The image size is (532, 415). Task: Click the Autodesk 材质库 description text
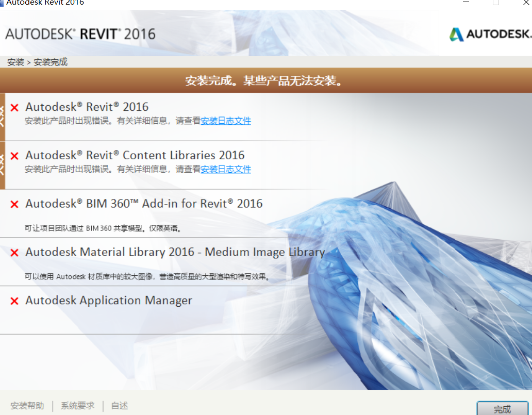(x=147, y=276)
